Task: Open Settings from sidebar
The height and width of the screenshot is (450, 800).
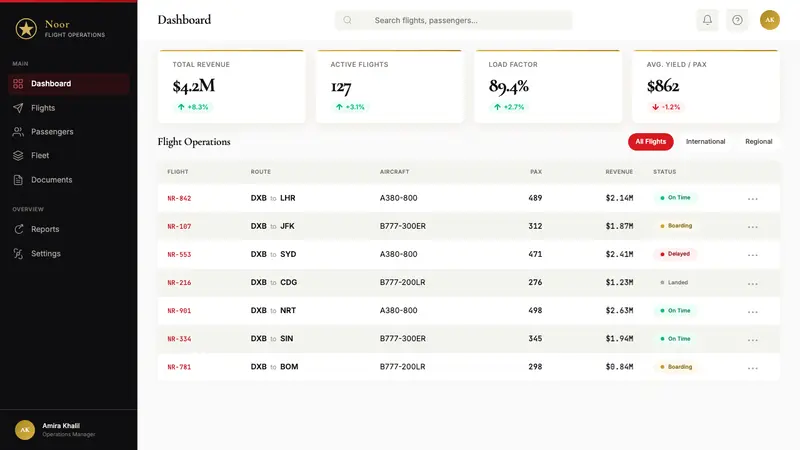Action: coord(68,254)
